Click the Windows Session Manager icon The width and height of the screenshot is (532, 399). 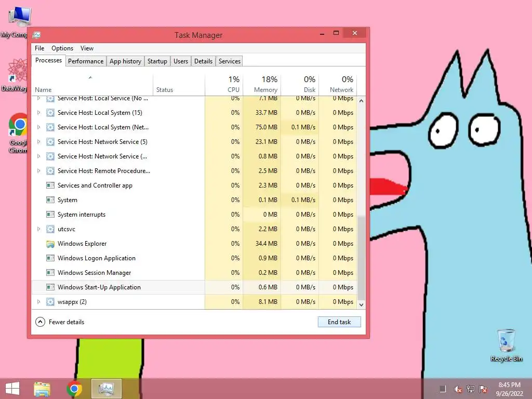(x=50, y=273)
